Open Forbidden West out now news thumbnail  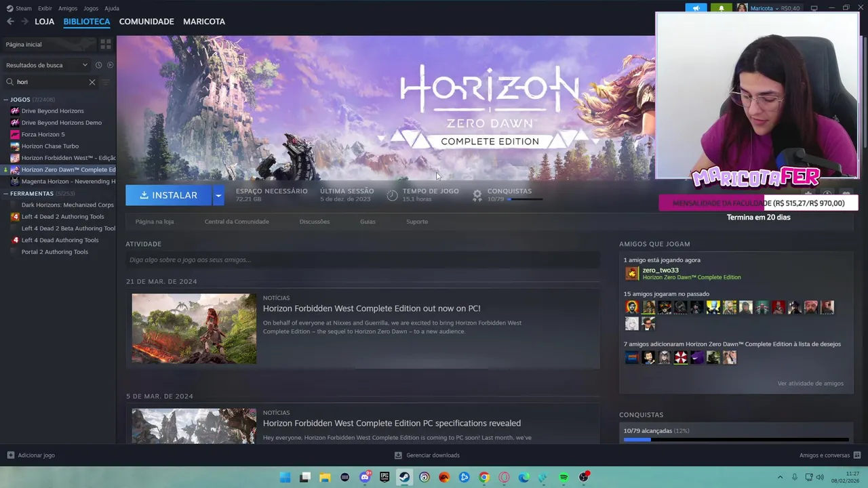click(x=194, y=329)
